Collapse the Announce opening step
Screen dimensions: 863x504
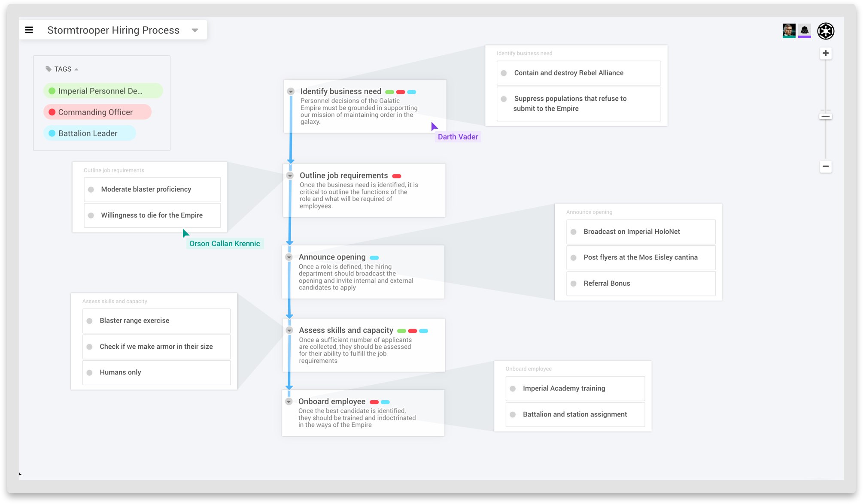[289, 257]
